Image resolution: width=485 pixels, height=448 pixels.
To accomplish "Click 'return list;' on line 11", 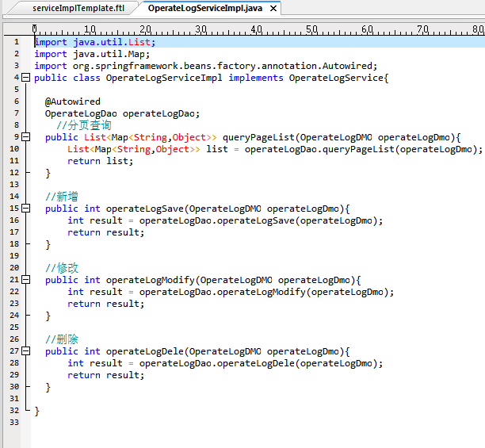I will coord(100,161).
